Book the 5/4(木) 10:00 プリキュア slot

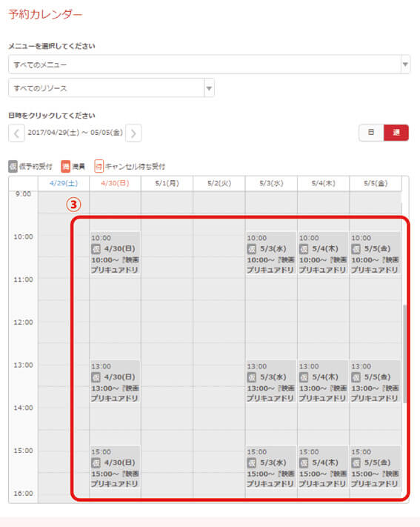[x=323, y=253]
